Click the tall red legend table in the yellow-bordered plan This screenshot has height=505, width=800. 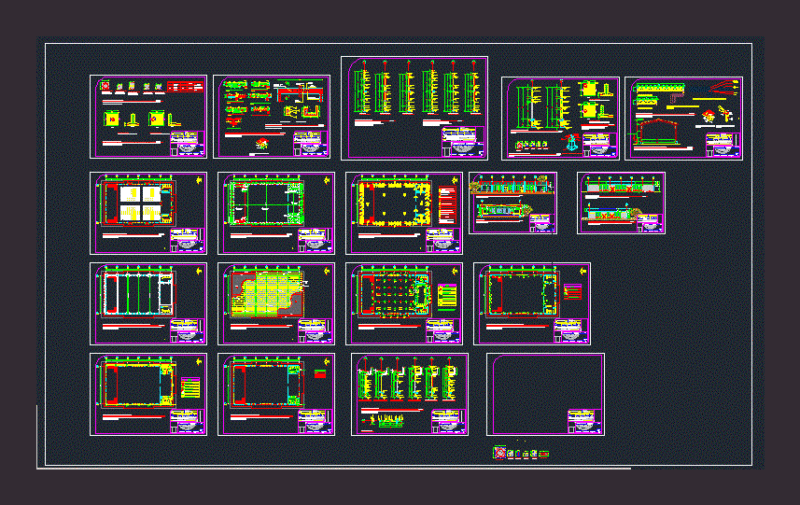(447, 205)
